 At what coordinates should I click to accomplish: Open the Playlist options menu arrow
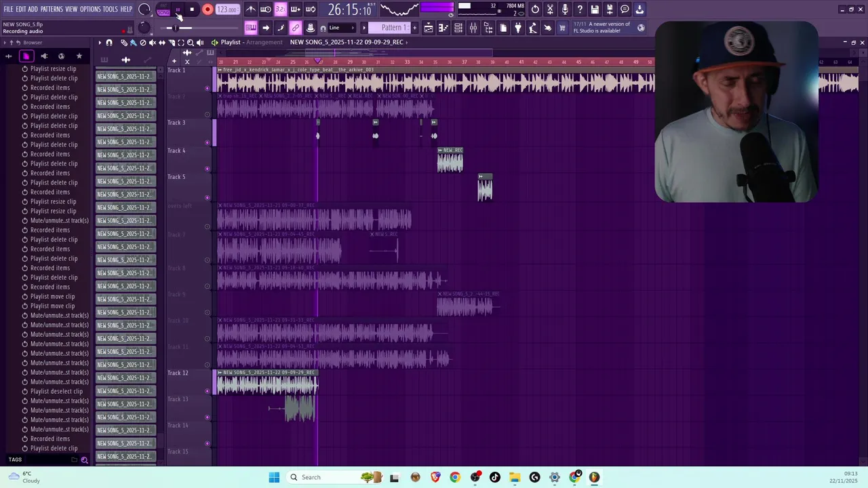[100, 43]
